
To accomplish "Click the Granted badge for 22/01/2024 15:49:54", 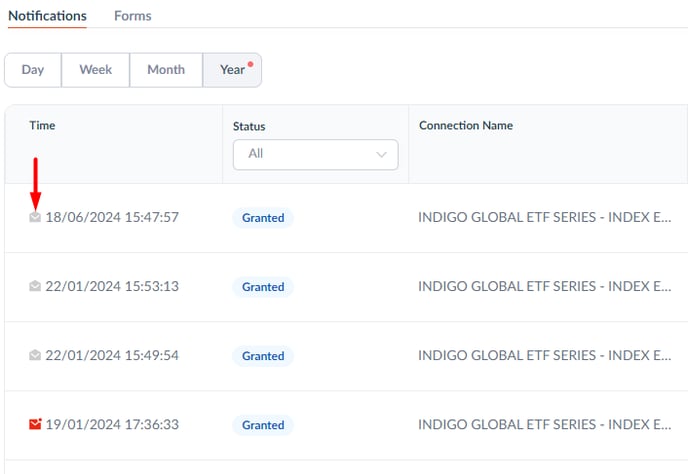I will tap(263, 356).
